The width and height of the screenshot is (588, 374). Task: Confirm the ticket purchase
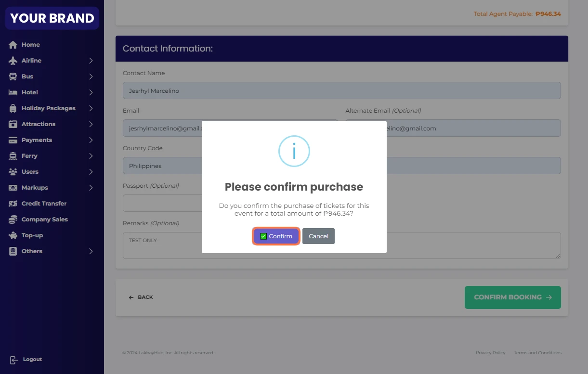276,236
